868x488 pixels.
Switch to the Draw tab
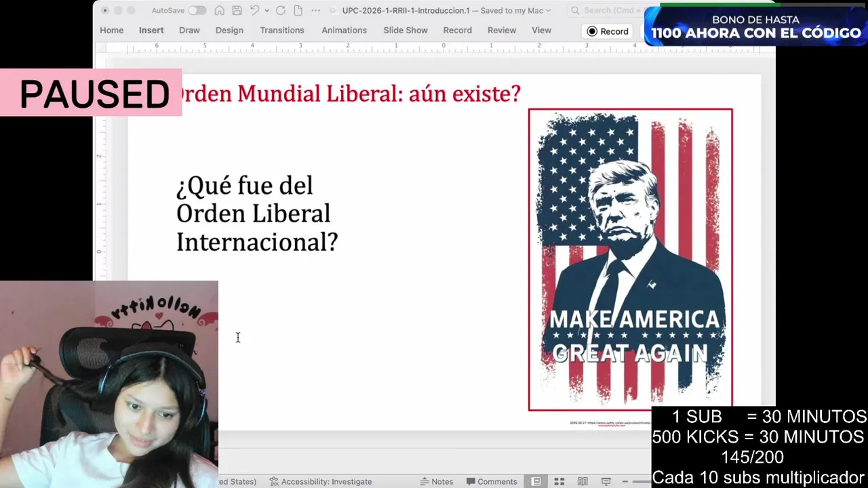pyautogui.click(x=189, y=30)
